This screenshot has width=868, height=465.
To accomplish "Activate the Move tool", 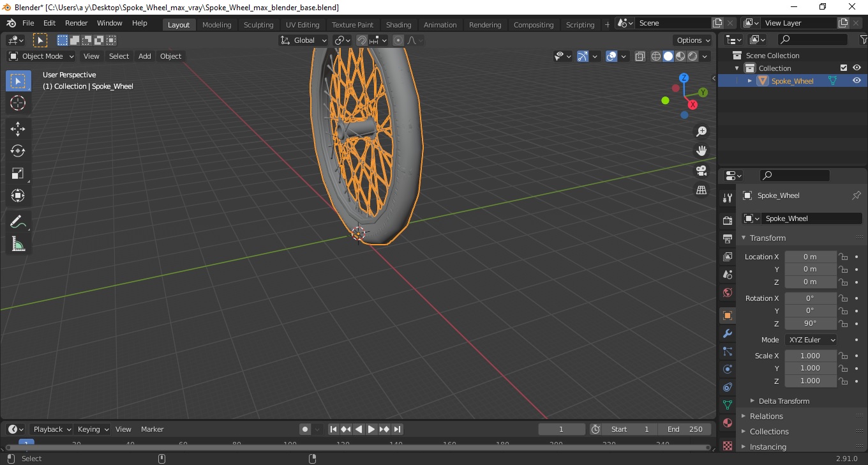I will click(18, 129).
